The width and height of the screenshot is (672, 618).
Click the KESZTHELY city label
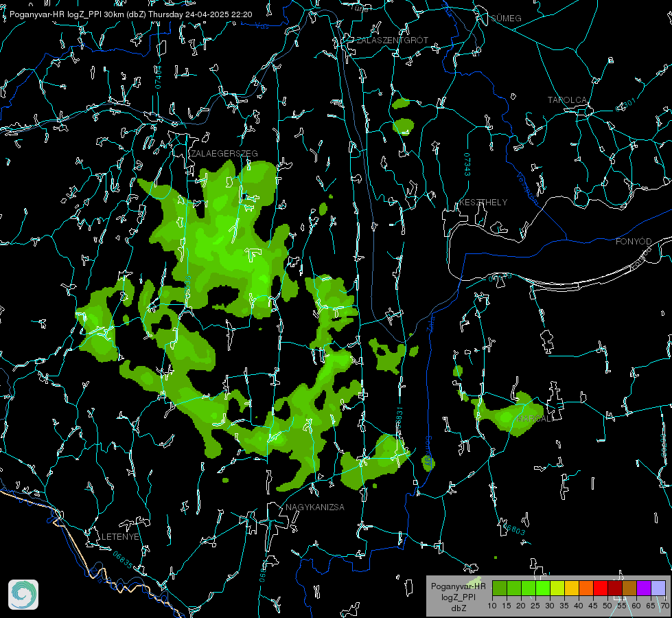pyautogui.click(x=483, y=203)
